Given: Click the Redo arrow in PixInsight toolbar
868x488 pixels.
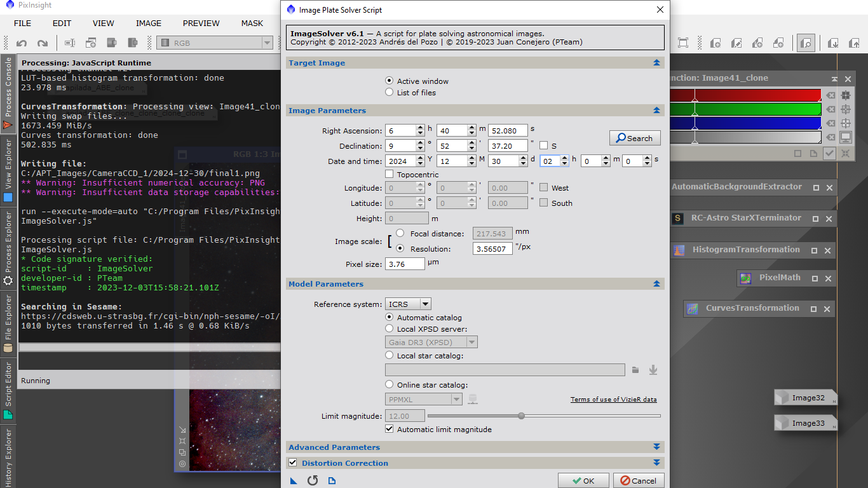Looking at the screenshot, I should [x=43, y=43].
